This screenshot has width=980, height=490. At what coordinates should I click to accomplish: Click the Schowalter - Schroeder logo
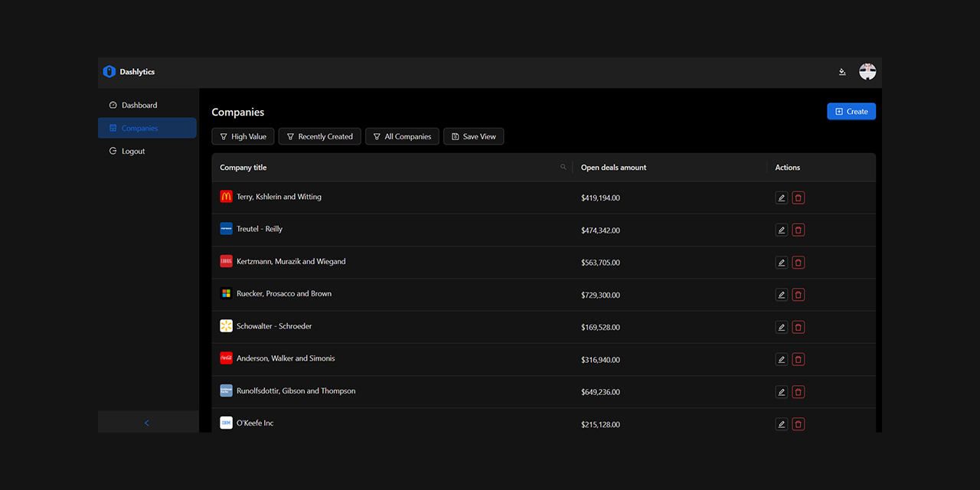[226, 326]
